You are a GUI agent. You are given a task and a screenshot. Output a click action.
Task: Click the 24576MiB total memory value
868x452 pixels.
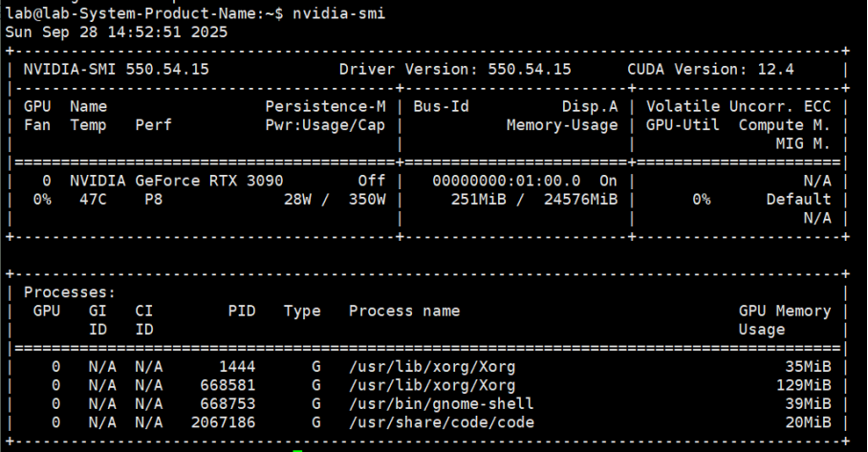point(580,199)
